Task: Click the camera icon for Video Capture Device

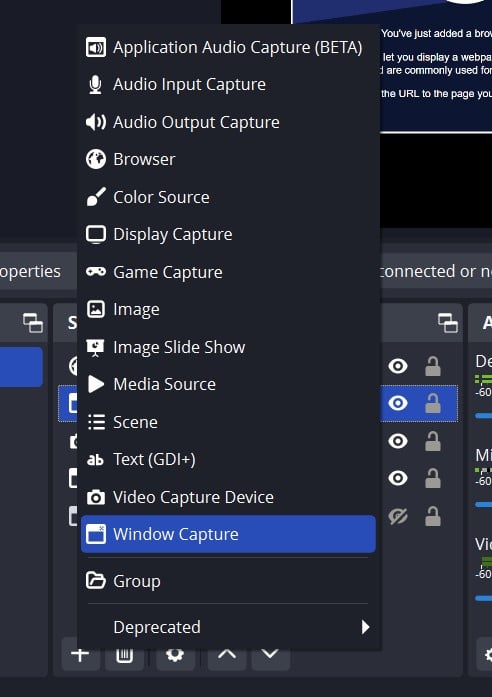Action: [x=96, y=497]
